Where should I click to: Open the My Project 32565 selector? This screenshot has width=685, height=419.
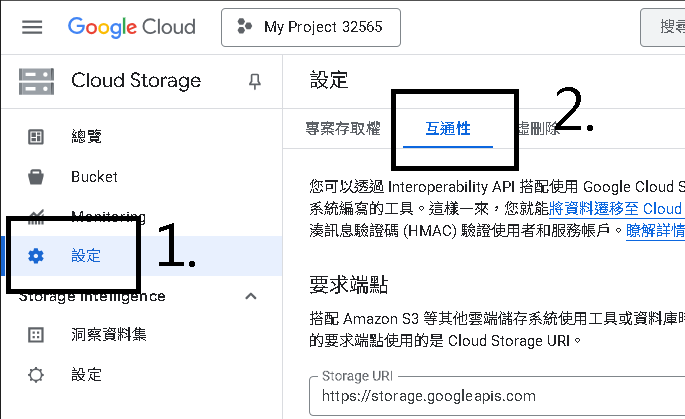pyautogui.click(x=311, y=27)
